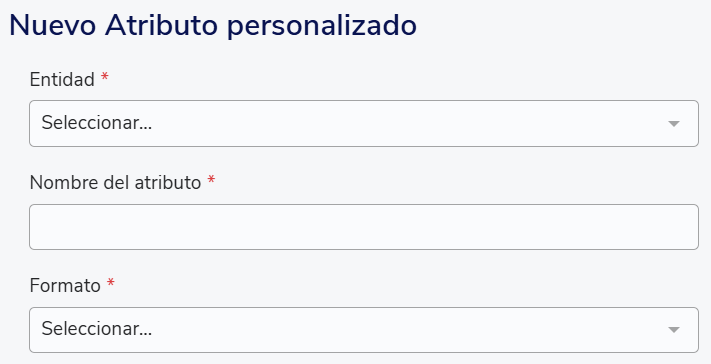Image resolution: width=711 pixels, height=364 pixels.
Task: Click the word Atributo in the heading
Action: pyautogui.click(x=161, y=26)
